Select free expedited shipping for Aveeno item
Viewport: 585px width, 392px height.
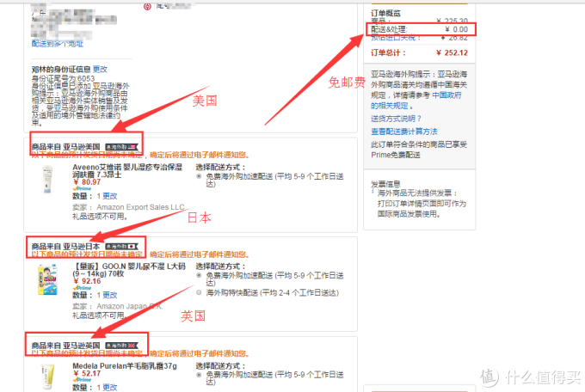(200, 176)
